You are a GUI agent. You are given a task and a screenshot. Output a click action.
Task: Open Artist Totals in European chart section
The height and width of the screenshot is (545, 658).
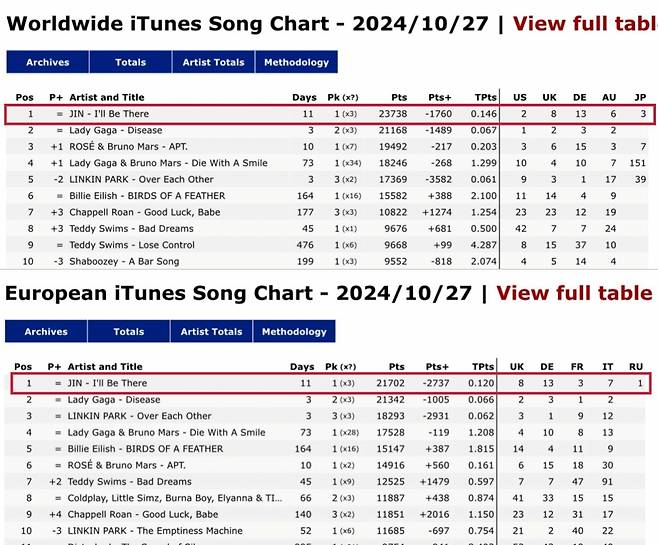[211, 332]
